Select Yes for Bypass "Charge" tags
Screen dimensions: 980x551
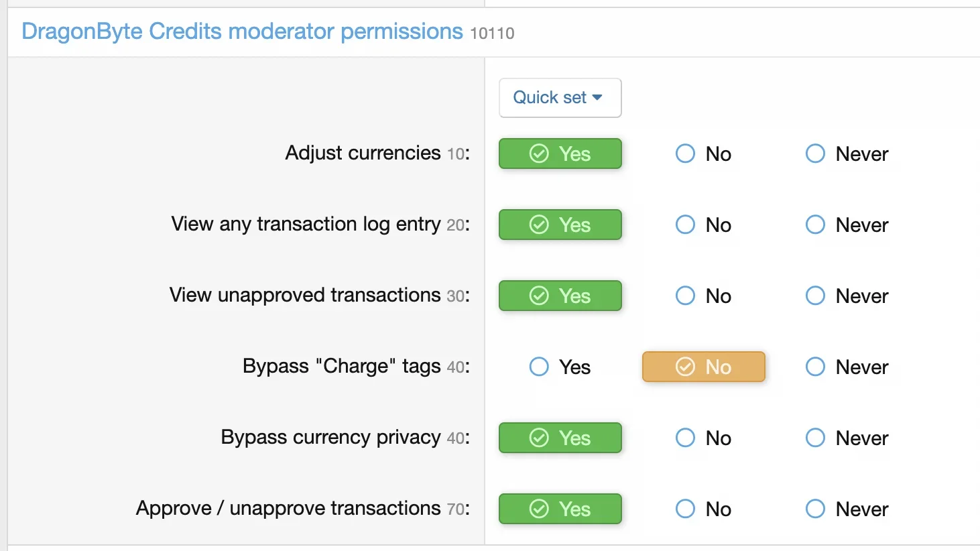click(x=560, y=367)
